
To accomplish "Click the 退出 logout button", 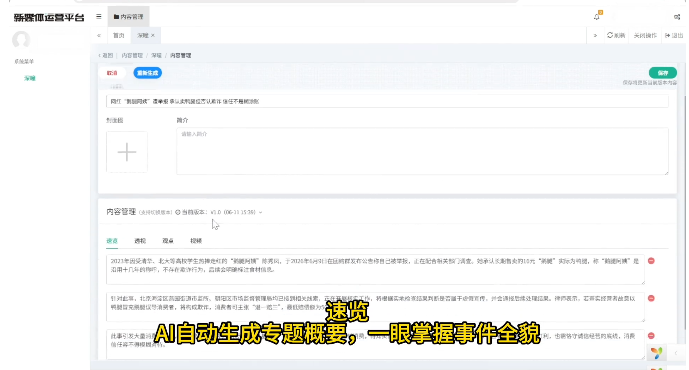I will point(674,36).
